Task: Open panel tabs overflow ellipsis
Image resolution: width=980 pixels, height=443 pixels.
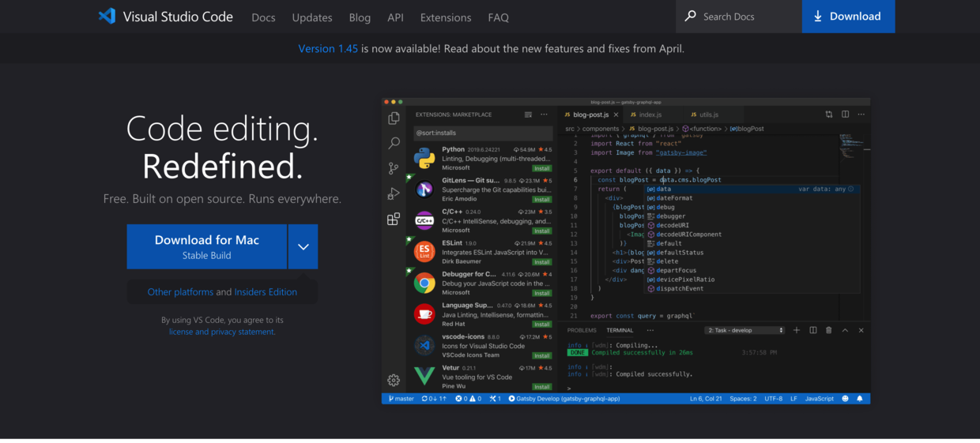Action: tap(650, 330)
